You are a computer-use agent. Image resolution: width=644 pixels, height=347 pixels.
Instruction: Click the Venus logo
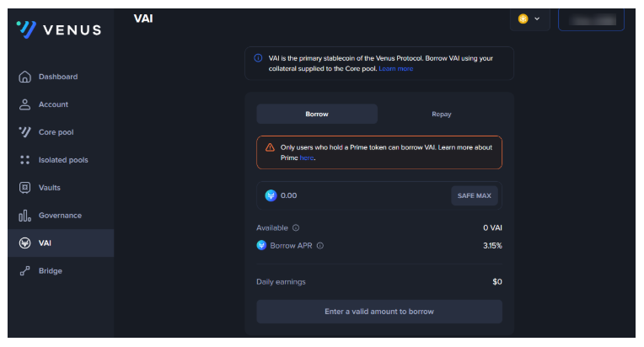point(59,29)
